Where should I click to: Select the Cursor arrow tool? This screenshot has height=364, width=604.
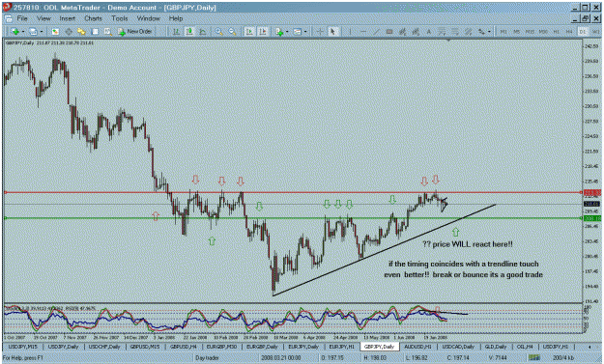pos(332,32)
